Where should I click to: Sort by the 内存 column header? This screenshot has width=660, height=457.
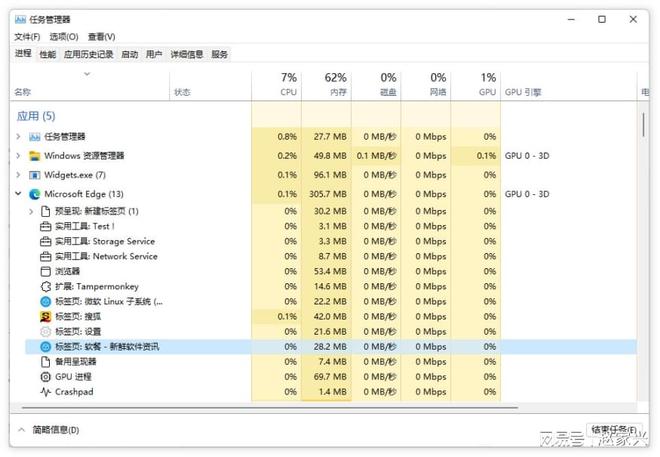(327, 84)
